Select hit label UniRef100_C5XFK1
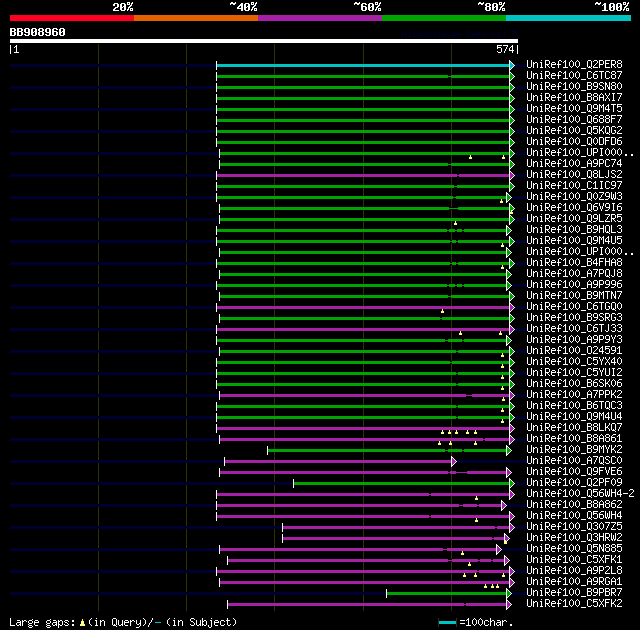Image resolution: width=640 pixels, height=630 pixels. coord(574,560)
